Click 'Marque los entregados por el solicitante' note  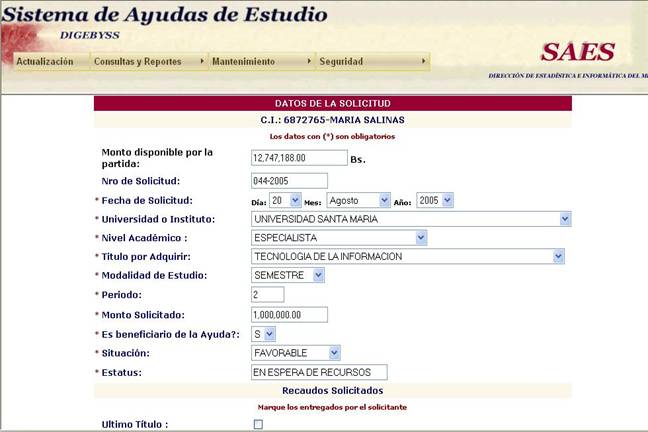(332, 407)
